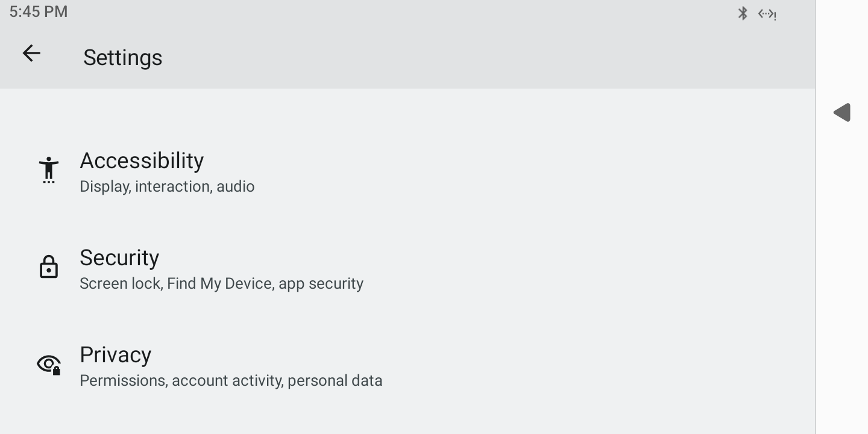The image size is (868, 434).
Task: Tap the 5:45 PM clock
Action: click(x=39, y=11)
